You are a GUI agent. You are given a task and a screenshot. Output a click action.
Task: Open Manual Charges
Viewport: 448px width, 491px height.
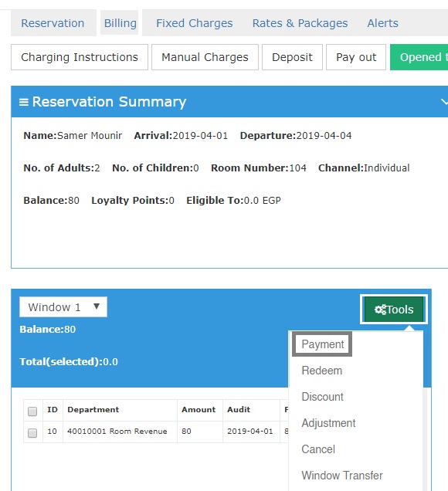coord(205,57)
